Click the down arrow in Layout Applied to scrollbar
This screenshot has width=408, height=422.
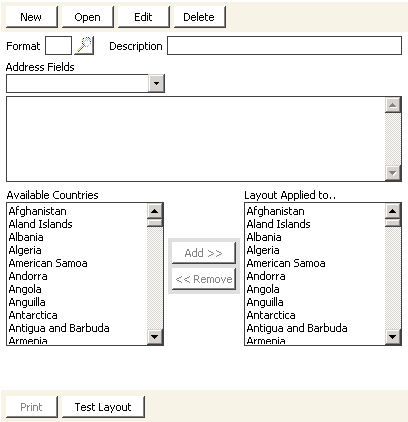pos(393,337)
